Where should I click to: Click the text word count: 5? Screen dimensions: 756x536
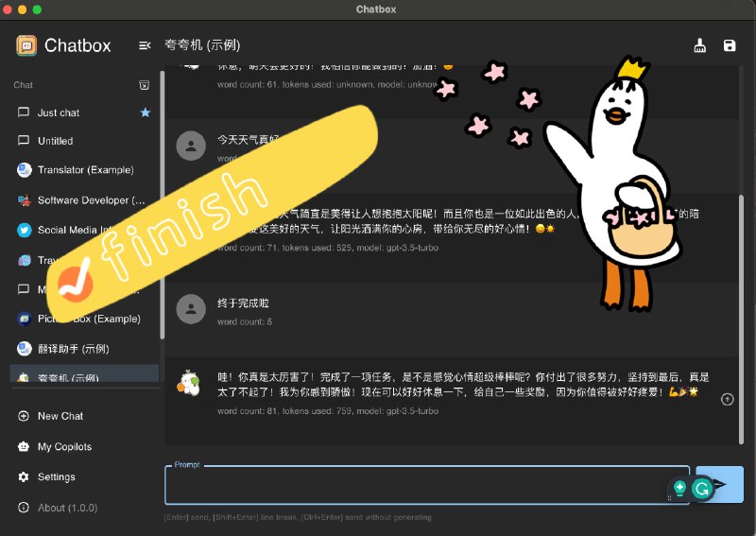tap(245, 321)
